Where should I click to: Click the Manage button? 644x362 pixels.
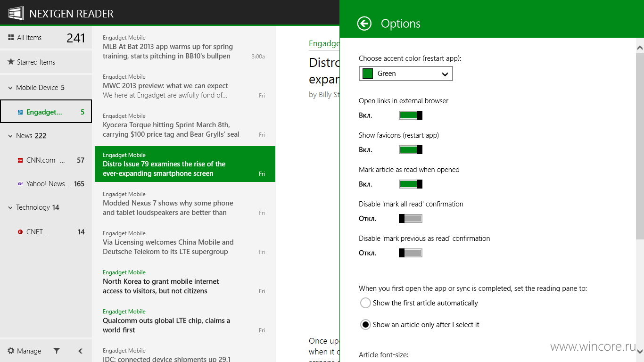[25, 351]
